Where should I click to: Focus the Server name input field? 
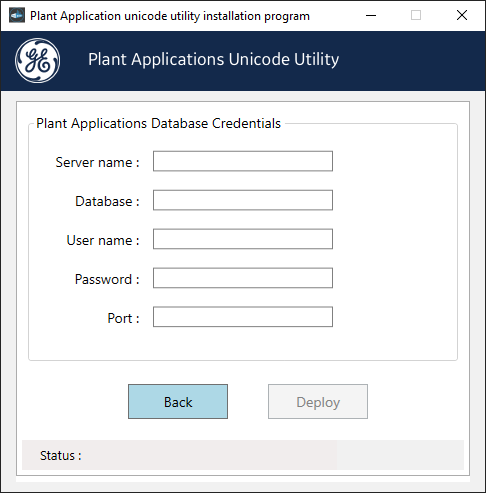tap(243, 161)
